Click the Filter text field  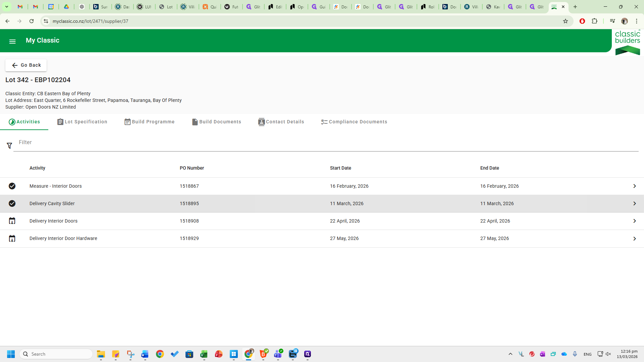pyautogui.click(x=325, y=142)
